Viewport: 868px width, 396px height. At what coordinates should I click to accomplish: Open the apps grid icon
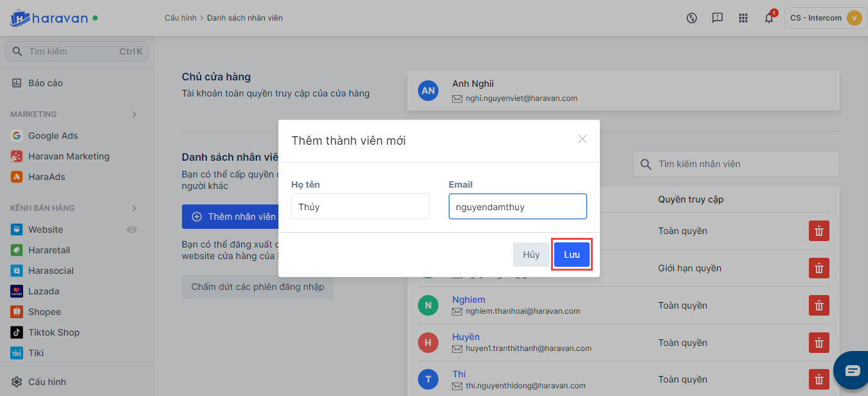pos(743,18)
